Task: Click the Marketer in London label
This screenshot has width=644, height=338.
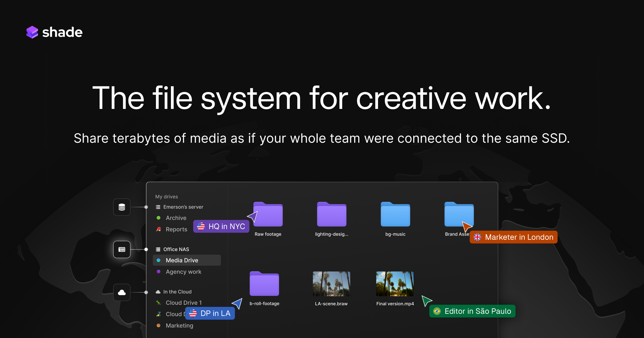Action: [513, 237]
